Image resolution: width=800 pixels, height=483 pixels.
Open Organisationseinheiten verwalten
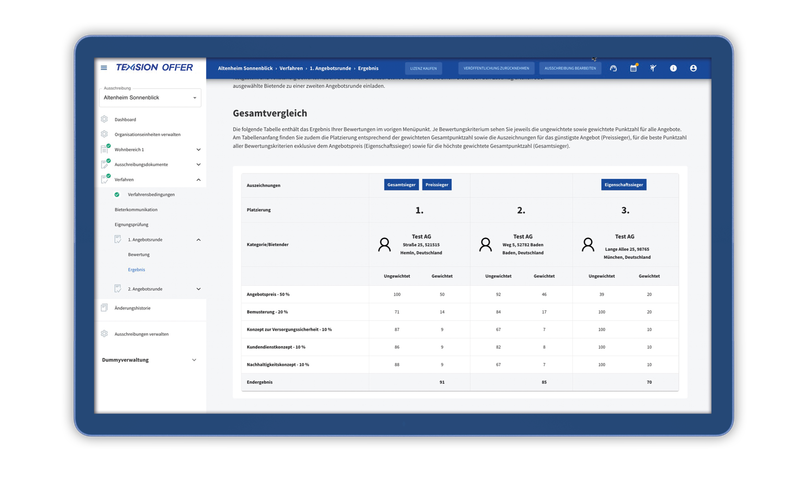point(147,135)
